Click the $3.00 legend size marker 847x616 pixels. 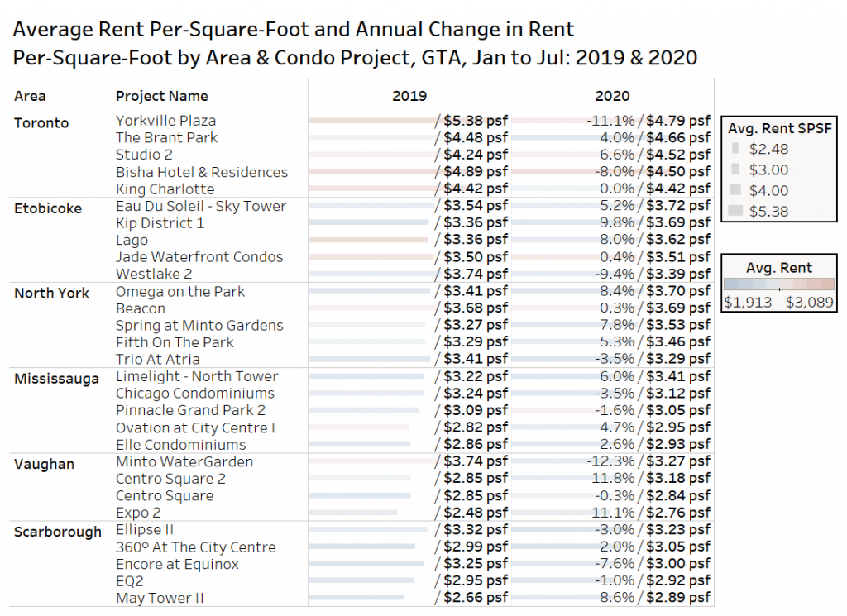tap(735, 169)
